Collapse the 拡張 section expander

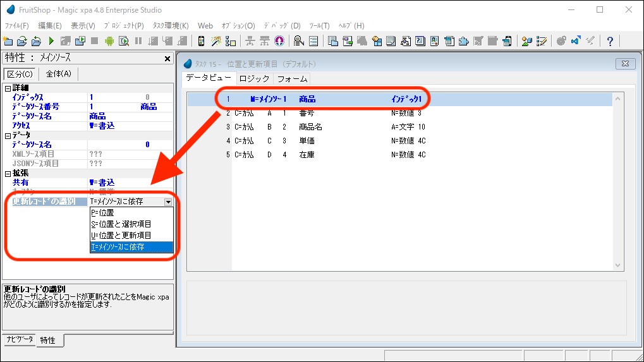[8, 173]
